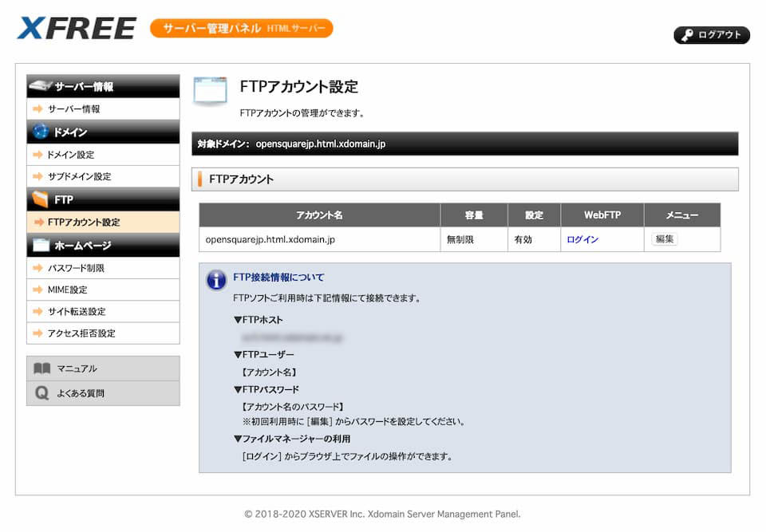Go to サイト転送設定

click(x=76, y=311)
